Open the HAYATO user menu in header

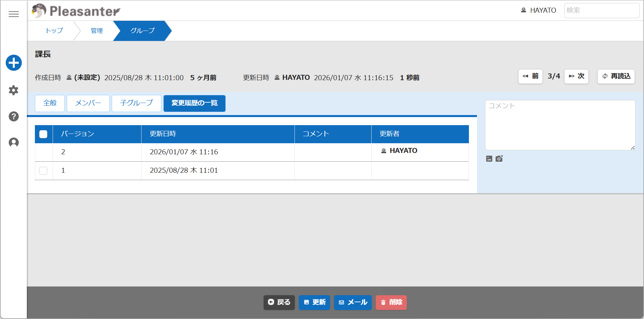click(538, 10)
